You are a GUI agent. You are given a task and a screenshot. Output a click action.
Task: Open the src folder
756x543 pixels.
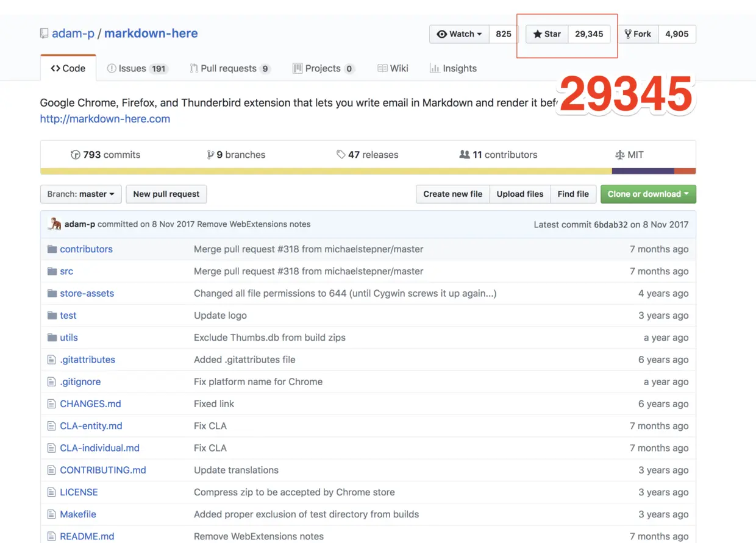point(66,271)
